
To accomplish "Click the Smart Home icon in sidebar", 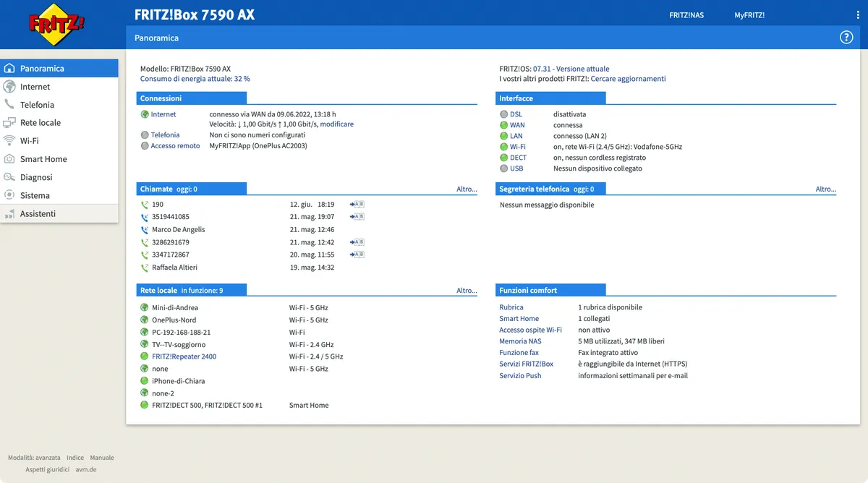I will pyautogui.click(x=9, y=159).
